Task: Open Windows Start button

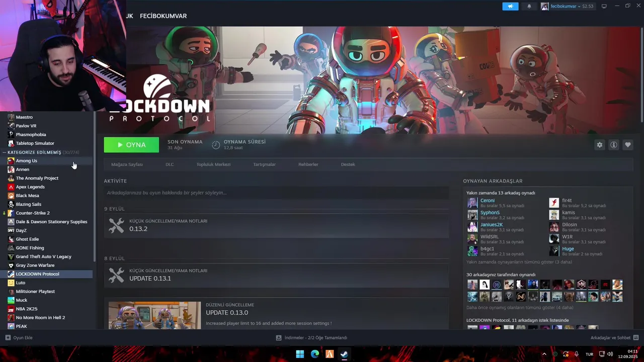Action: click(x=300, y=354)
